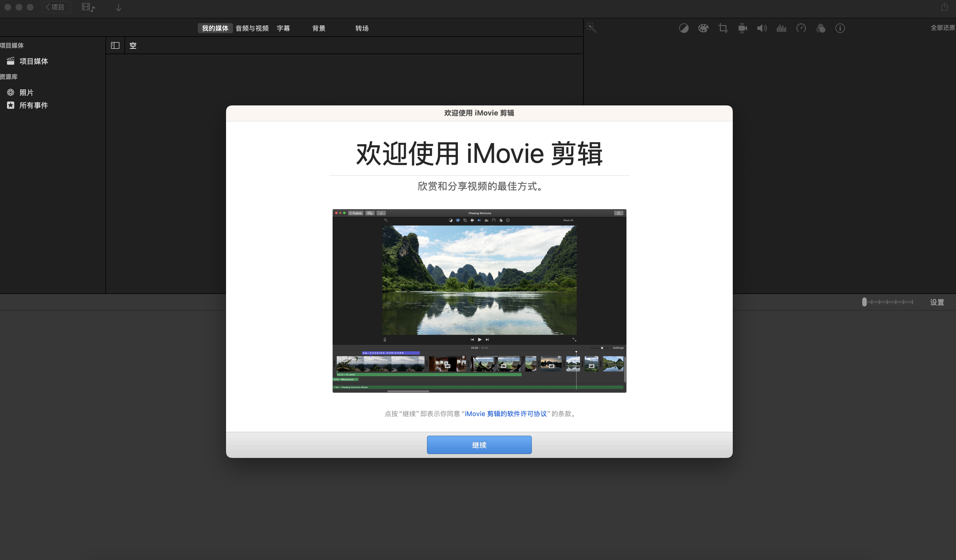Viewport: 956px width, 560px height.
Task: Click the volume speaker icon
Action: tap(762, 28)
